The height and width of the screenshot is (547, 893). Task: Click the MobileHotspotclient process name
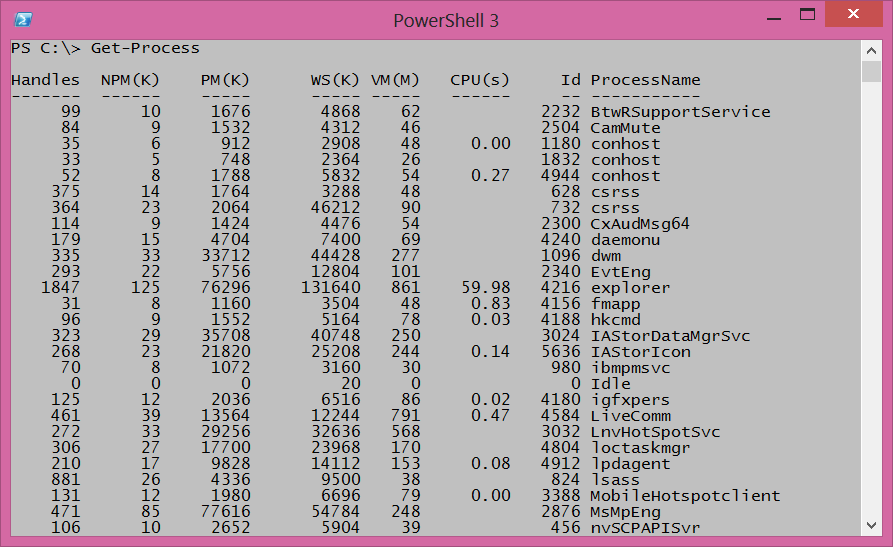[x=685, y=496]
